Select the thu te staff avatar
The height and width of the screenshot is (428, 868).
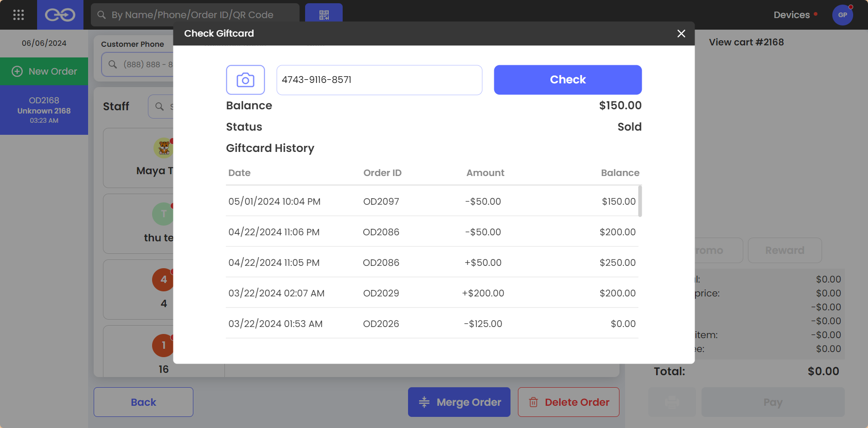coord(163,214)
